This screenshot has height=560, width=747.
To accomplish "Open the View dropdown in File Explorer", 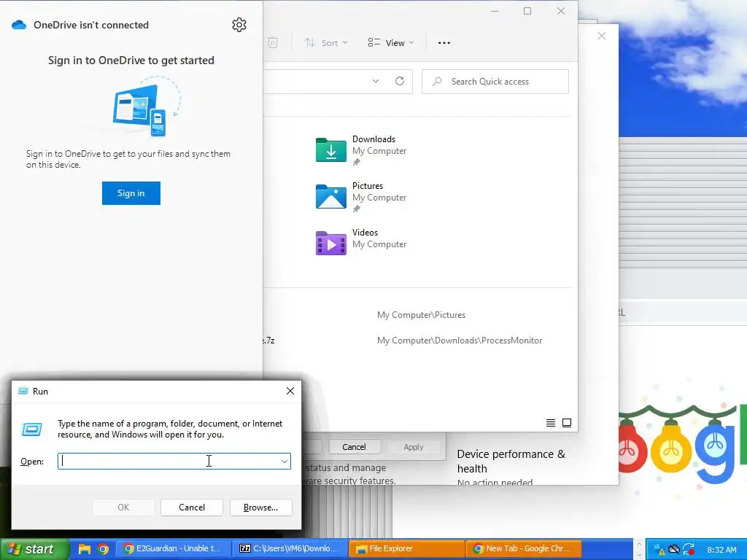I will pyautogui.click(x=391, y=43).
